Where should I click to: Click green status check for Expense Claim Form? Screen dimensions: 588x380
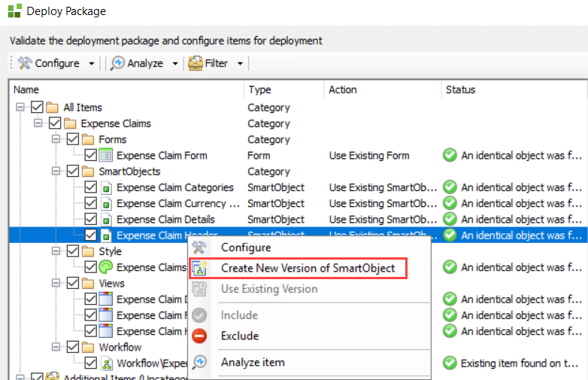[450, 156]
